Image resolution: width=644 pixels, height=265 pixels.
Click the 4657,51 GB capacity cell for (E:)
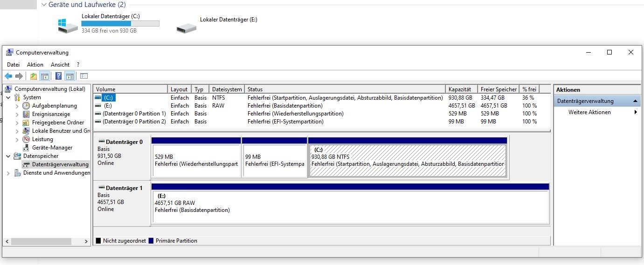click(x=462, y=106)
